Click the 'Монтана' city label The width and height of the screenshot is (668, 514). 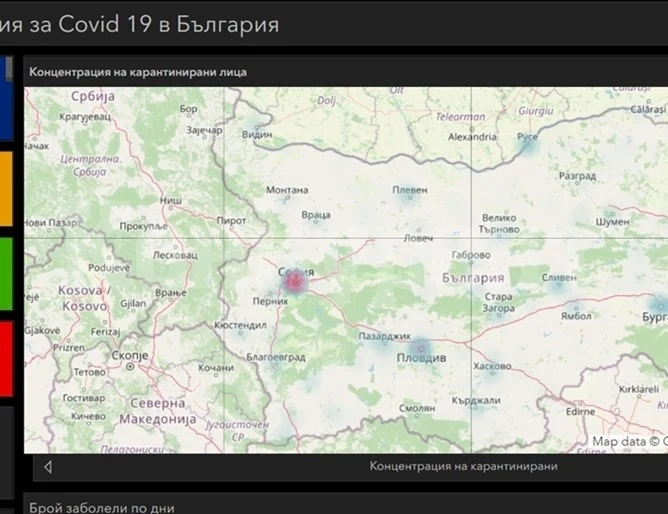287,190
